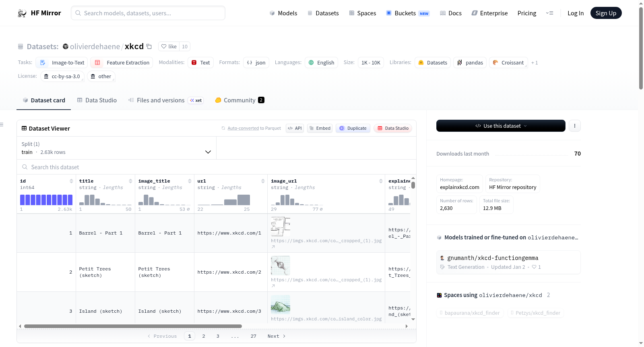Sort the image_title column
Image resolution: width=644 pixels, height=347 pixels.
tap(190, 181)
